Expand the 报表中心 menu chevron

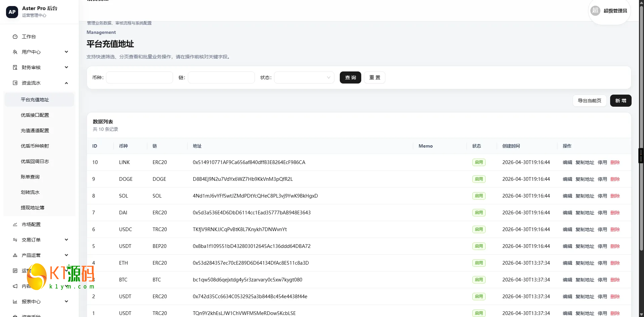click(x=66, y=302)
